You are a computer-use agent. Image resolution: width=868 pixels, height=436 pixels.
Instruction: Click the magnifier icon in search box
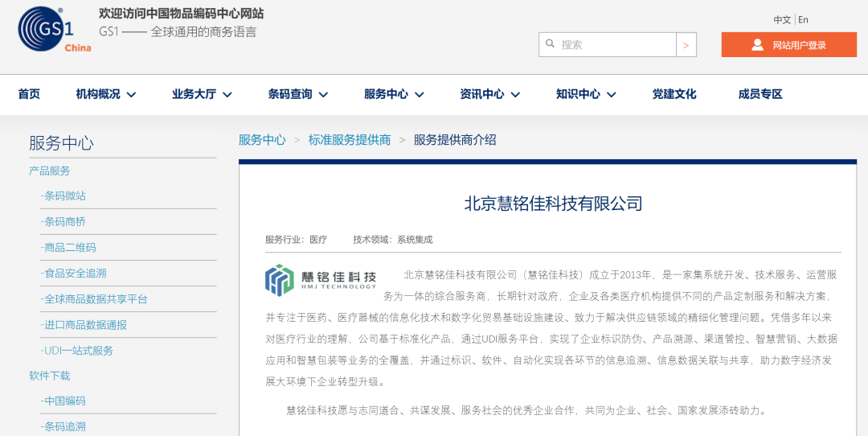point(550,43)
